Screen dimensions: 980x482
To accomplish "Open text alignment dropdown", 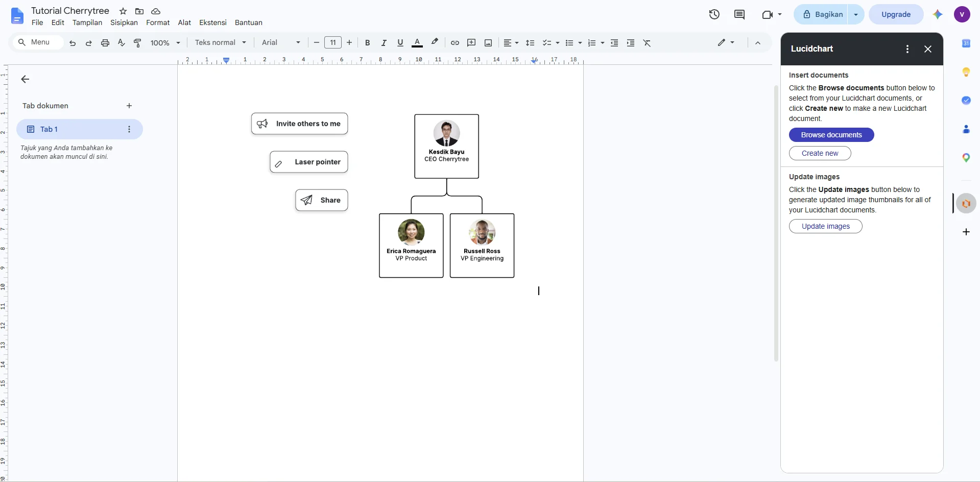I will (x=511, y=43).
